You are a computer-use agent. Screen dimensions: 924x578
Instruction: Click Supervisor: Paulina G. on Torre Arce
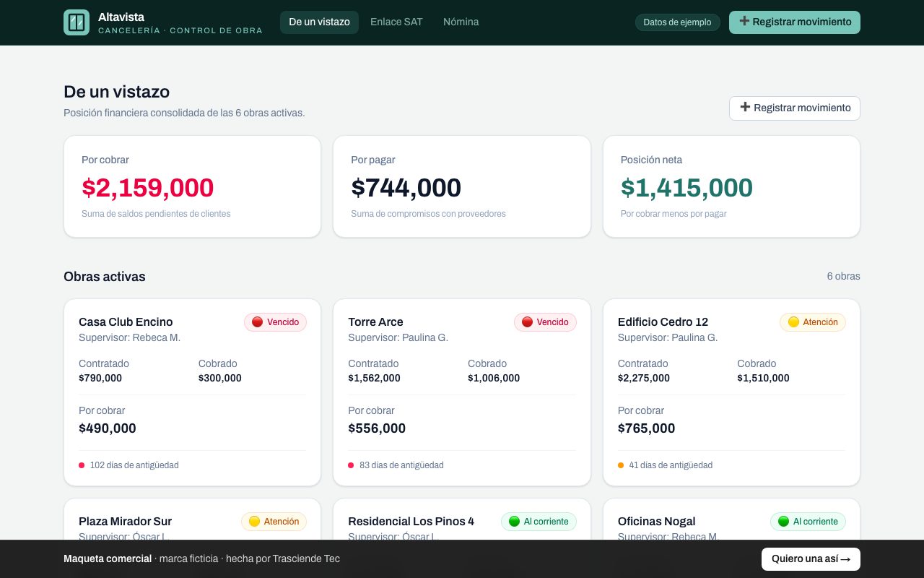click(398, 338)
